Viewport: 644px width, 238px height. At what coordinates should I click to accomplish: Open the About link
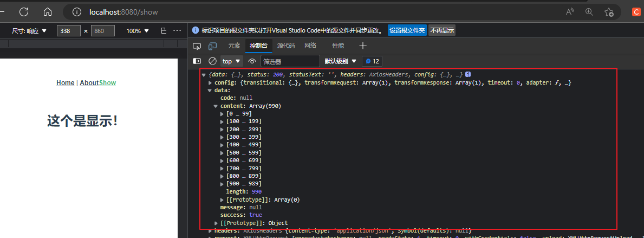point(89,83)
